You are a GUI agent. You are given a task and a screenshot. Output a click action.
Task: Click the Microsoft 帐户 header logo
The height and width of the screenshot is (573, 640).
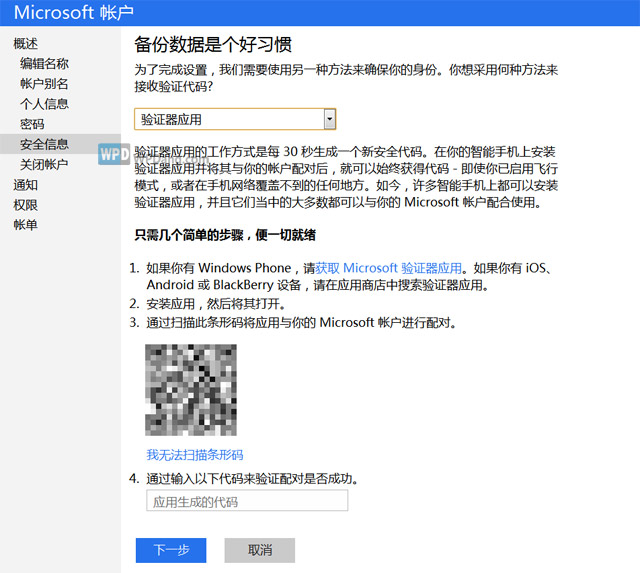pos(75,14)
